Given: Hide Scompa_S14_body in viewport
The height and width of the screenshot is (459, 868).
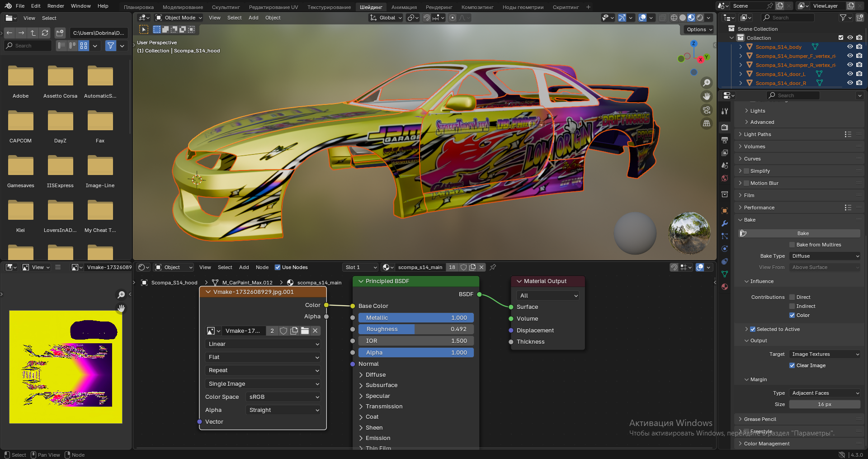Looking at the screenshot, I should pyautogui.click(x=850, y=47).
